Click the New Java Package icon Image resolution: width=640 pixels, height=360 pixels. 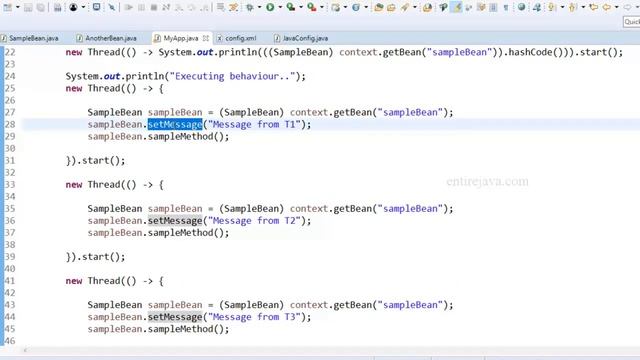(335, 7)
